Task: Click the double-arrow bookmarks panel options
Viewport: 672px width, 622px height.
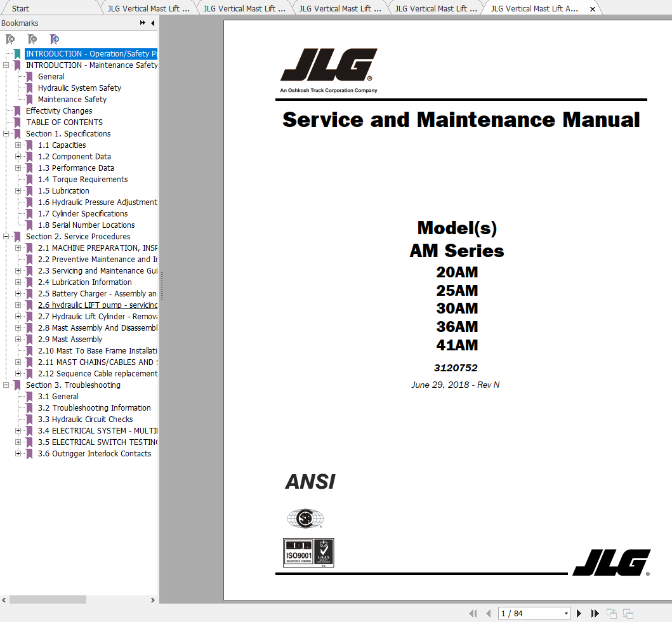Action: click(142, 23)
